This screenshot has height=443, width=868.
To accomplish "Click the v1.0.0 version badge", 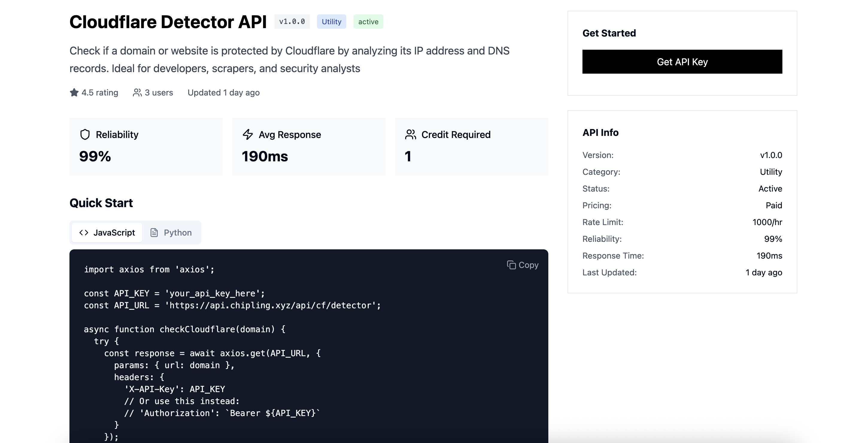I will (x=292, y=22).
